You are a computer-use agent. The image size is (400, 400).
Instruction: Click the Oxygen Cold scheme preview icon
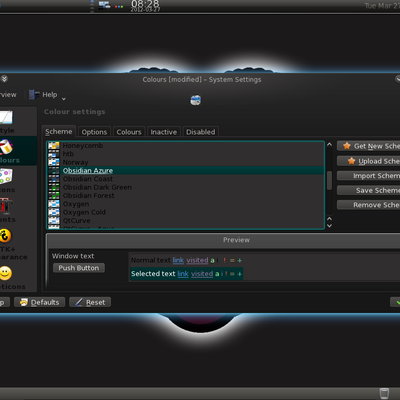pyautogui.click(x=54, y=212)
